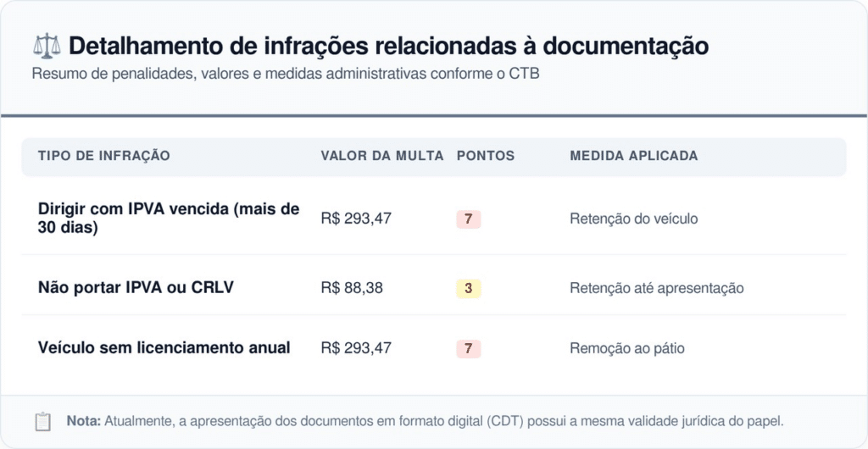Screen dimensions: 868x449
Task: Click the 'Retenção do veículo' measure text
Action: (x=633, y=219)
